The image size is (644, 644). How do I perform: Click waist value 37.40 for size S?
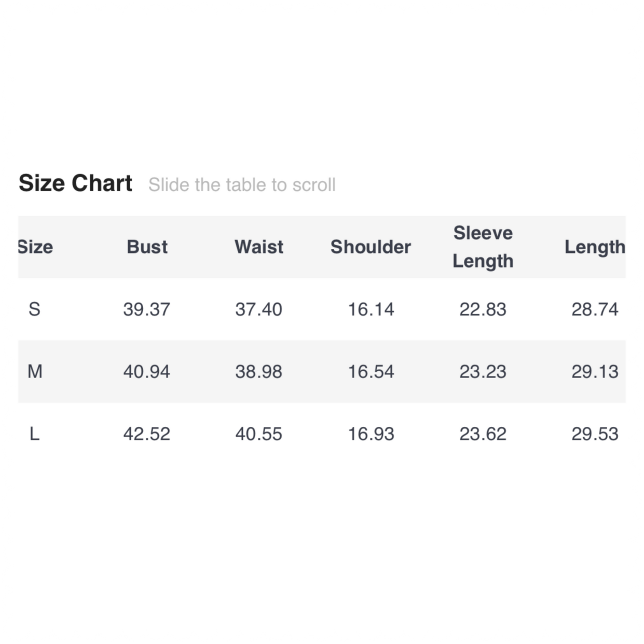tap(259, 309)
